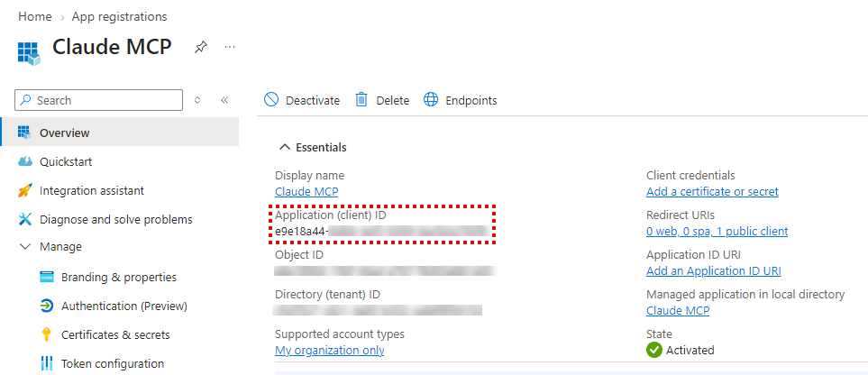Click the Endpoints globe icon

[431, 100]
